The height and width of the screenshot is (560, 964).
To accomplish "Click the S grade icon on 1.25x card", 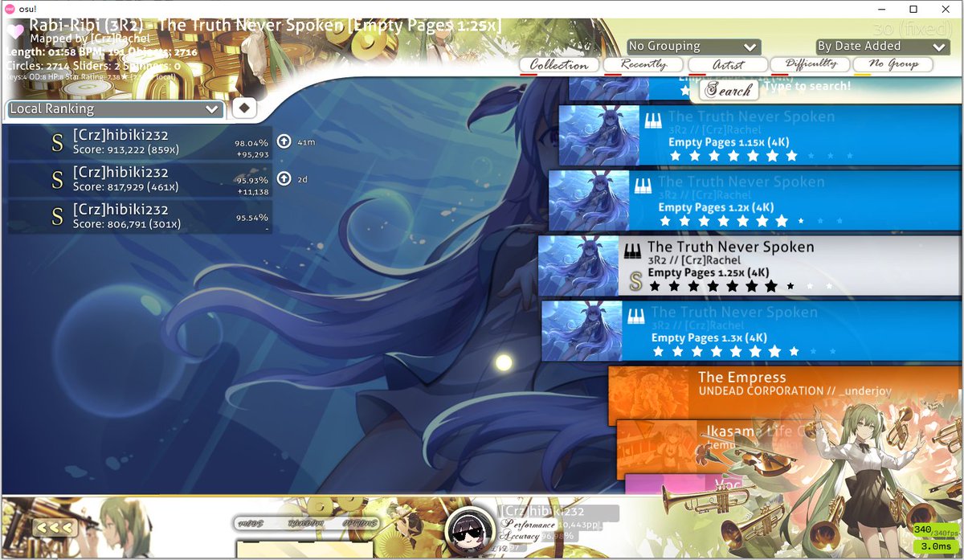I will 635,281.
